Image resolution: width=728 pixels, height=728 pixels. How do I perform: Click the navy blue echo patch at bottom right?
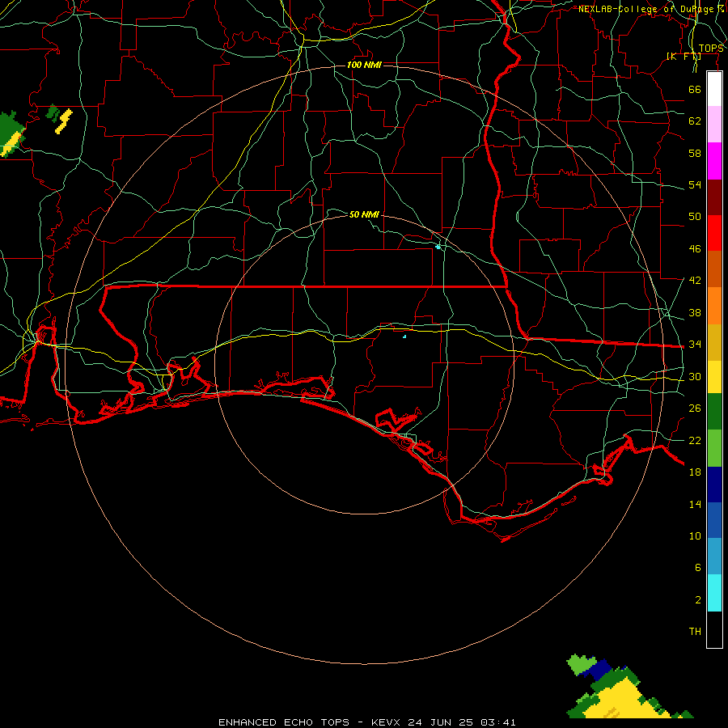(x=598, y=670)
